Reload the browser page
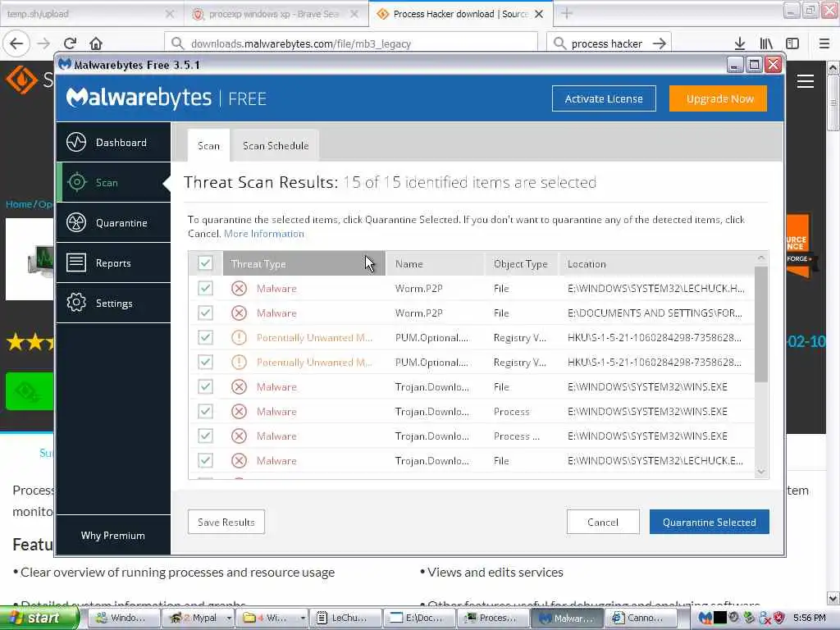 pyautogui.click(x=70, y=43)
